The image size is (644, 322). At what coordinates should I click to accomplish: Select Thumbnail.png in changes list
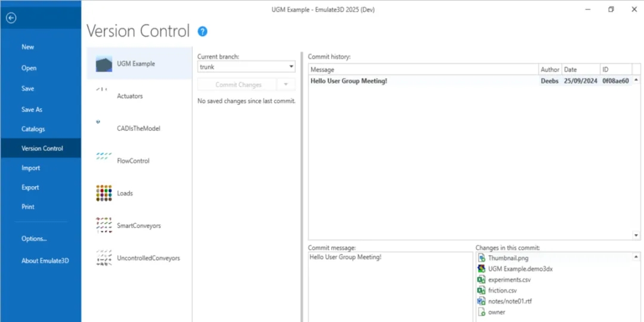(x=508, y=258)
